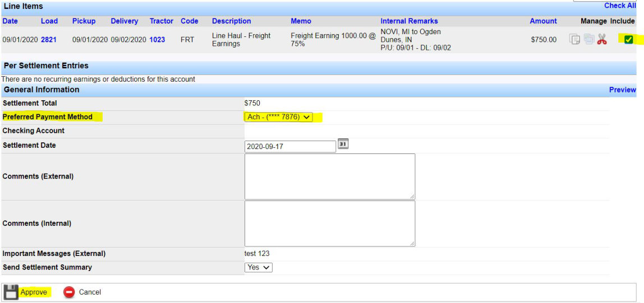The height and width of the screenshot is (303, 644).
Task: Select the 'NOVI, MI to Ogden Dunes, IN' remark
Action: (x=411, y=36)
